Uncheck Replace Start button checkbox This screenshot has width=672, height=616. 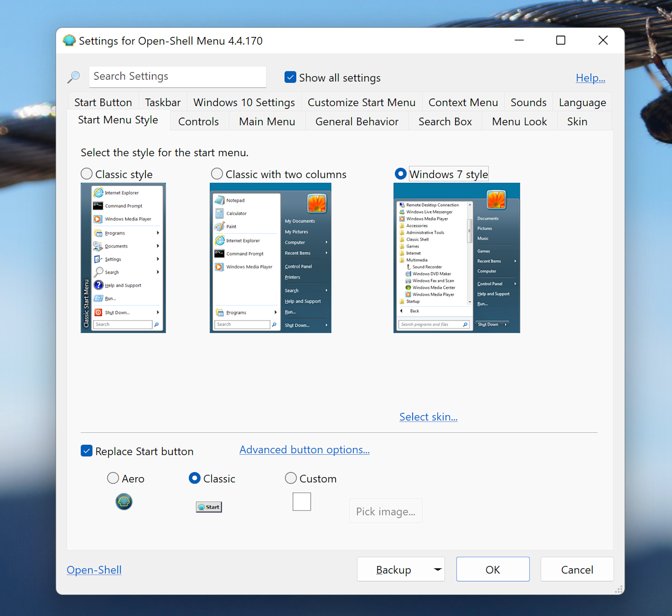pos(86,451)
